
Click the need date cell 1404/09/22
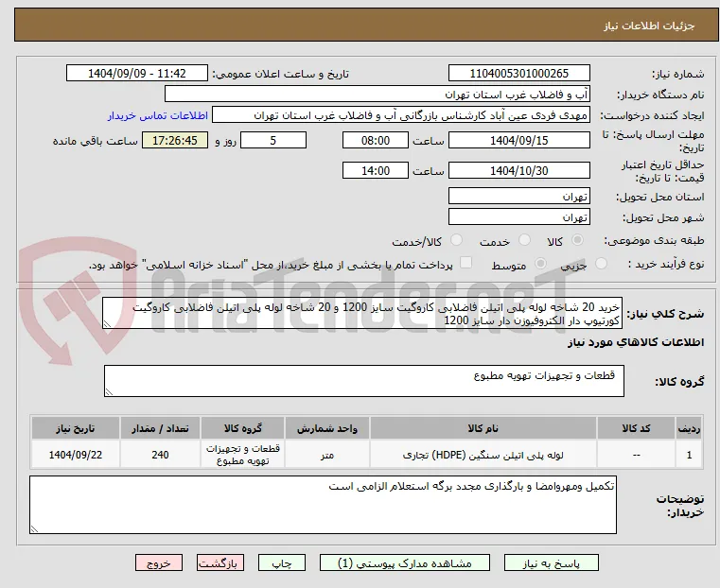(x=76, y=455)
